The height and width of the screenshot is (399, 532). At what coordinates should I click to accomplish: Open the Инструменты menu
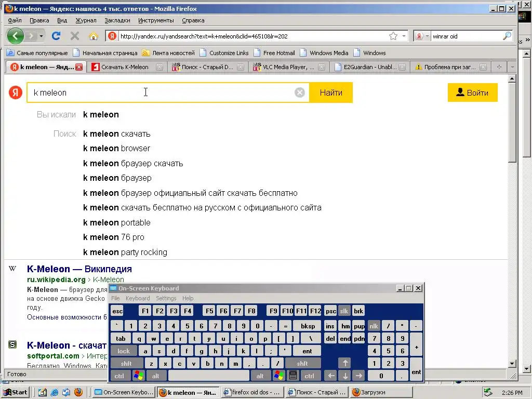pyautogui.click(x=156, y=20)
